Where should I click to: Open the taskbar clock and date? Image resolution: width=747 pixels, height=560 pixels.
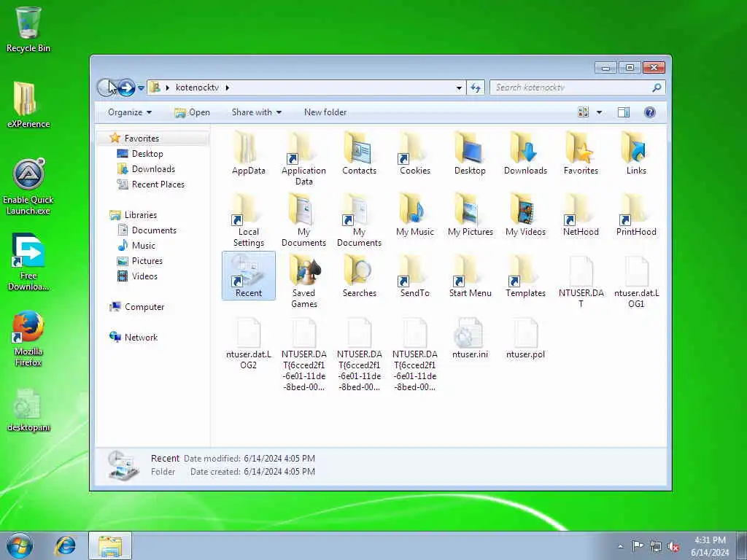(710, 546)
